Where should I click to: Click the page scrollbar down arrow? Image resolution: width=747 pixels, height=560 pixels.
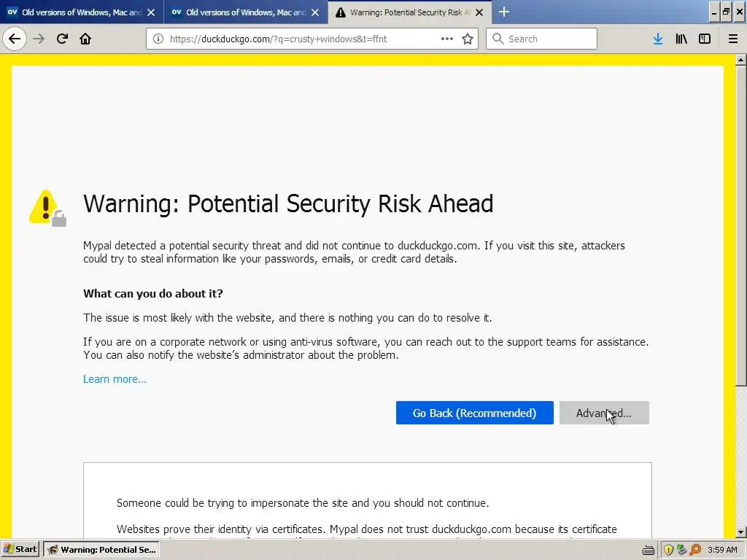pos(740,532)
